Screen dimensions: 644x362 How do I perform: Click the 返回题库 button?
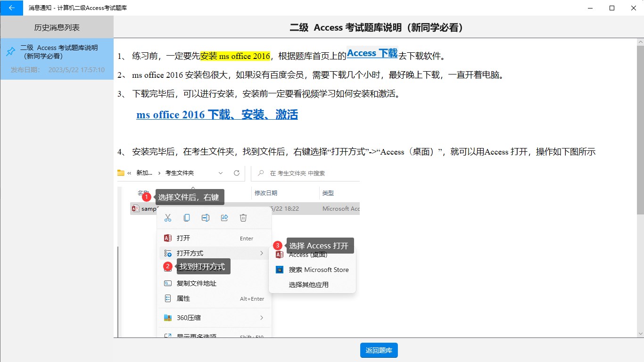tap(379, 350)
